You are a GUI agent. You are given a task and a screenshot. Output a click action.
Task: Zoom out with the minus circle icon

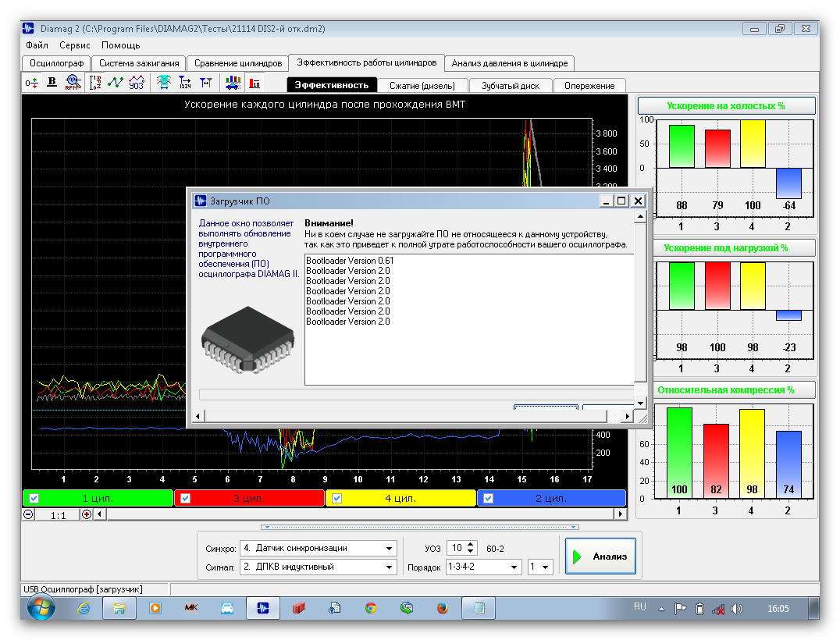click(x=28, y=514)
